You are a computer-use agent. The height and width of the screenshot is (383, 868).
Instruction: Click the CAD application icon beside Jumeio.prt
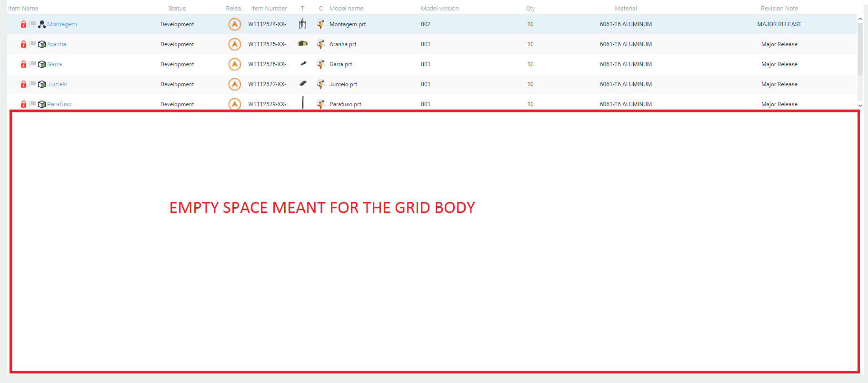(321, 84)
